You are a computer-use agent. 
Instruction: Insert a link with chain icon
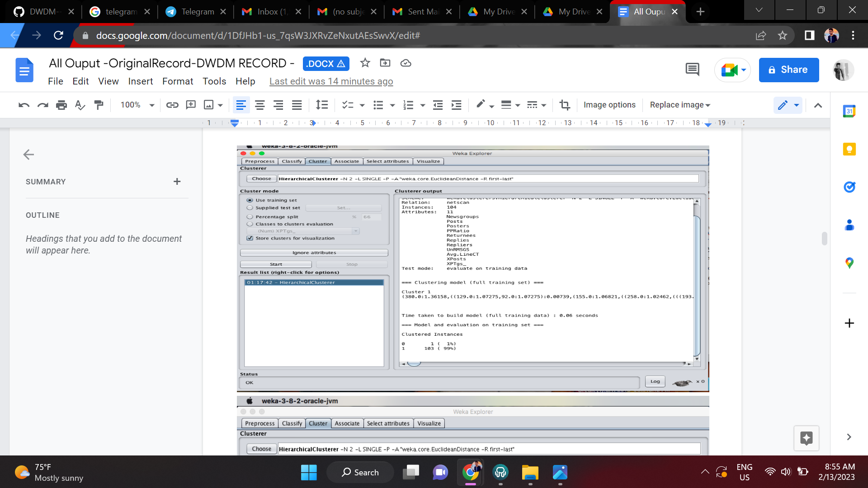coord(172,105)
